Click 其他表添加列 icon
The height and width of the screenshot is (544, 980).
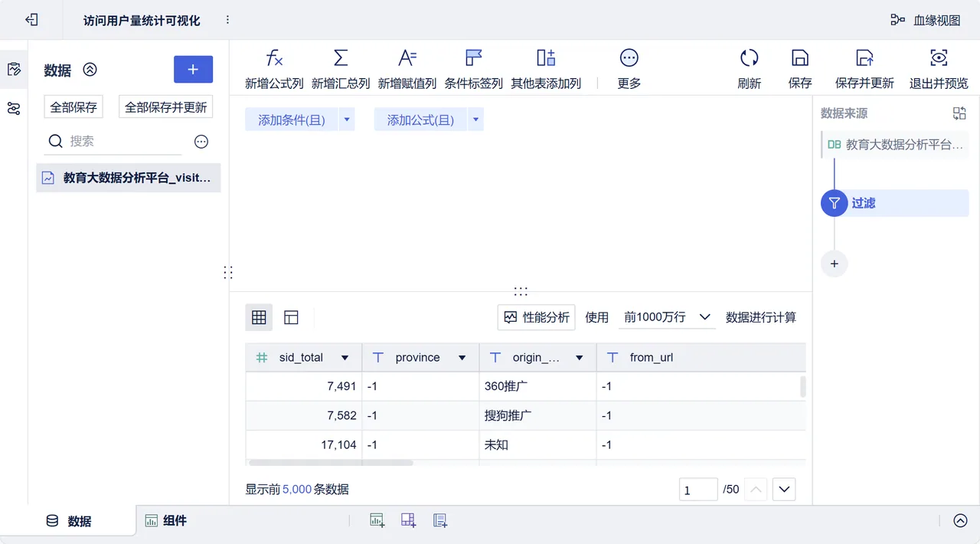(x=546, y=58)
